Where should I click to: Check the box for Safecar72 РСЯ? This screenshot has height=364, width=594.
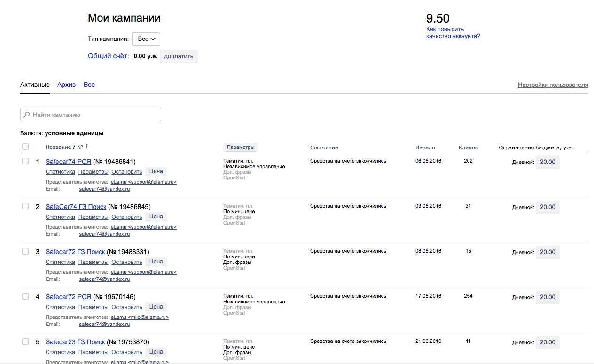[x=25, y=296]
